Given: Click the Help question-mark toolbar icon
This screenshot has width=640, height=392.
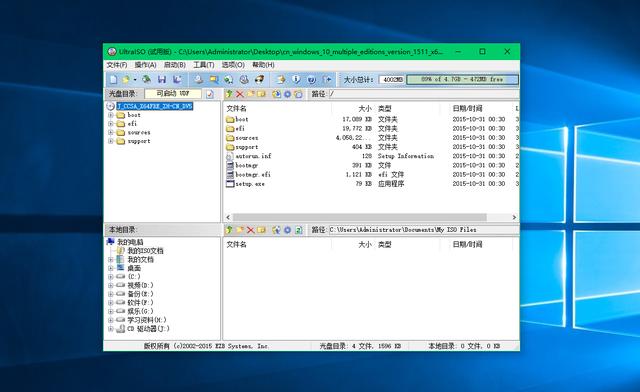Looking at the screenshot, I should (311, 79).
